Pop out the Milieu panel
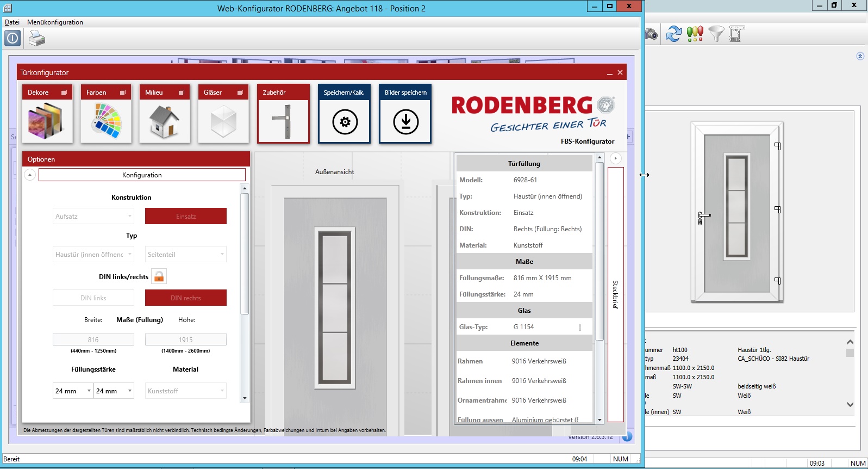868x469 pixels. 182,92
